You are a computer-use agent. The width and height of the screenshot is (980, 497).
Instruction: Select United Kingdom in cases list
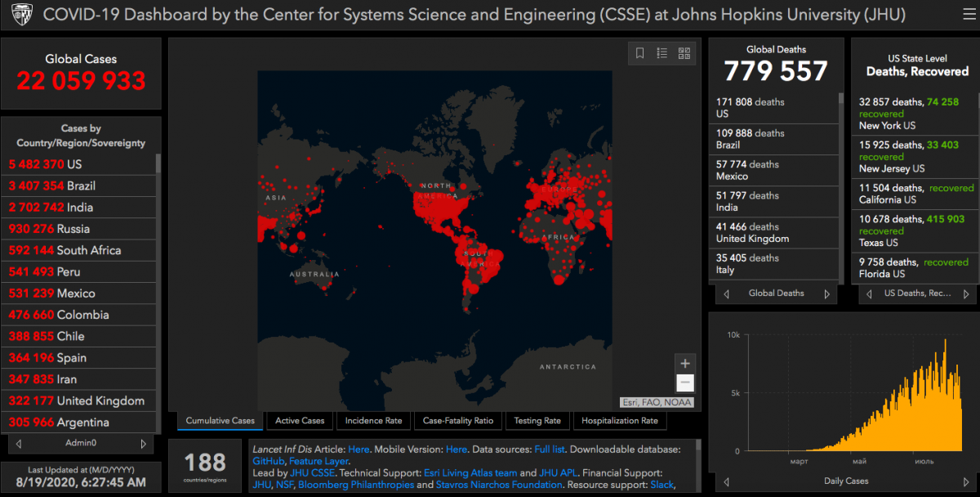point(79,401)
